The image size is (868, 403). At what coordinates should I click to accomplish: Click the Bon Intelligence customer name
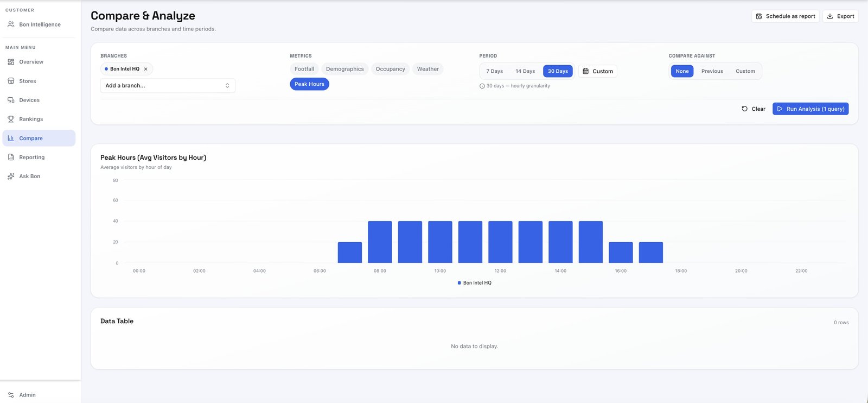pos(40,24)
